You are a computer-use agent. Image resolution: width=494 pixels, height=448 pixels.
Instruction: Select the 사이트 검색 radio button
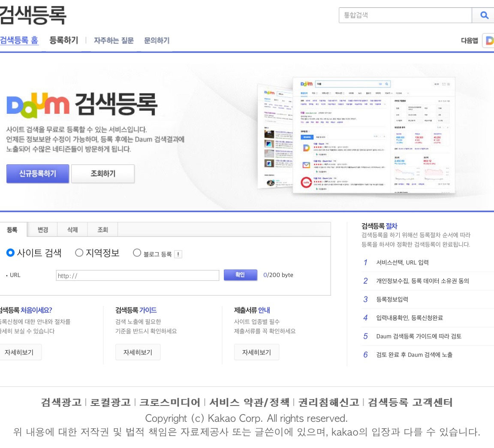(10, 252)
